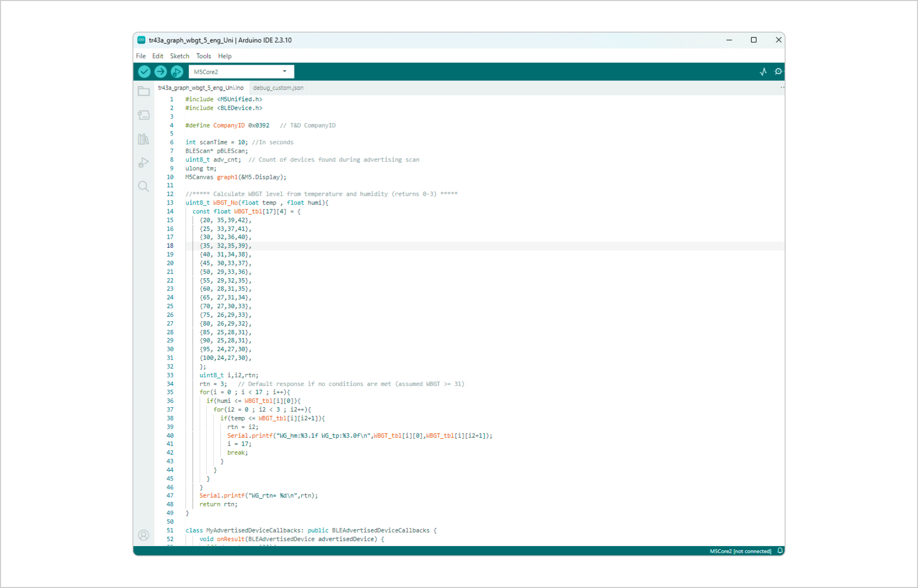Viewport: 918px width, 588px height.
Task: Open the Debug sidebar panel icon
Action: tap(144, 163)
